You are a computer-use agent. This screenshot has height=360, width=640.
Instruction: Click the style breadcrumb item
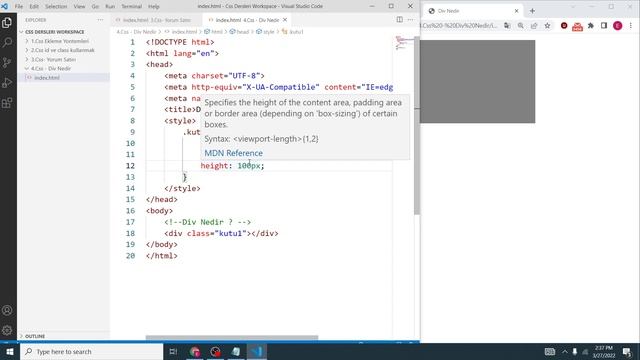pos(268,31)
